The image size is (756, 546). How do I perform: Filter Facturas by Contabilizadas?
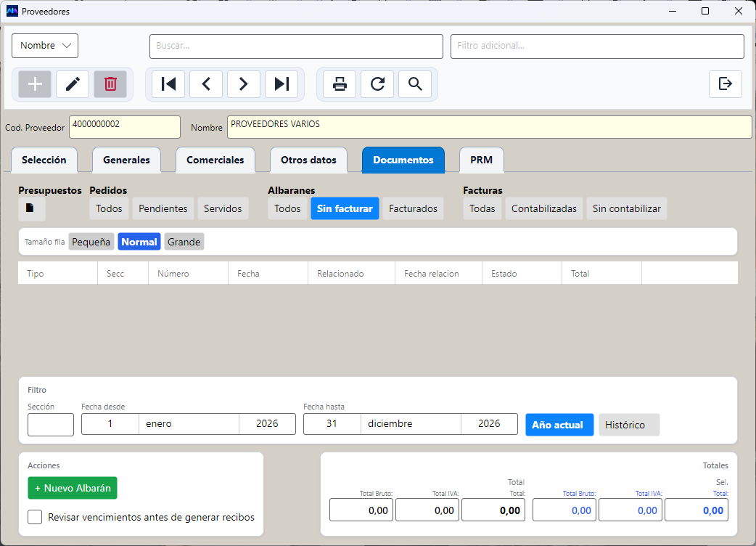pyautogui.click(x=544, y=208)
